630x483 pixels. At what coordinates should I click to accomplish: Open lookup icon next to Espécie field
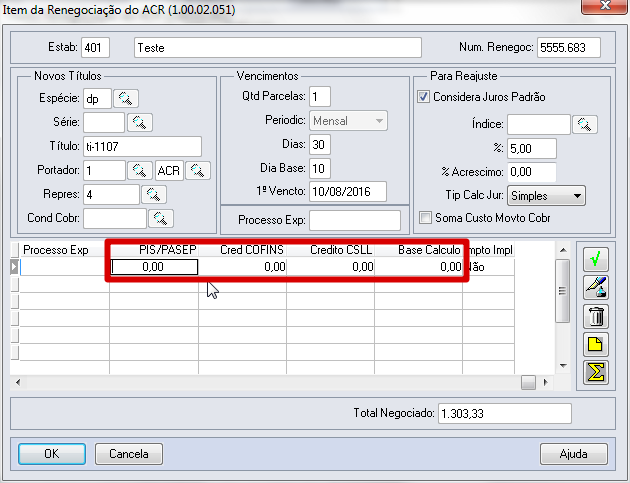click(x=126, y=98)
